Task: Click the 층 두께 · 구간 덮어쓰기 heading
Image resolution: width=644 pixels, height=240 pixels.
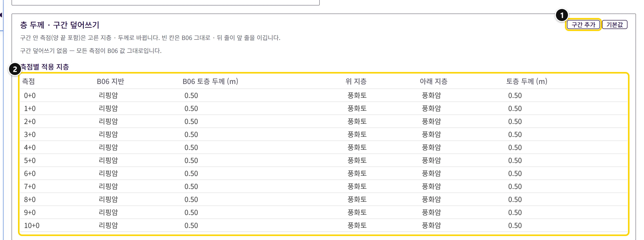Action: (60, 25)
